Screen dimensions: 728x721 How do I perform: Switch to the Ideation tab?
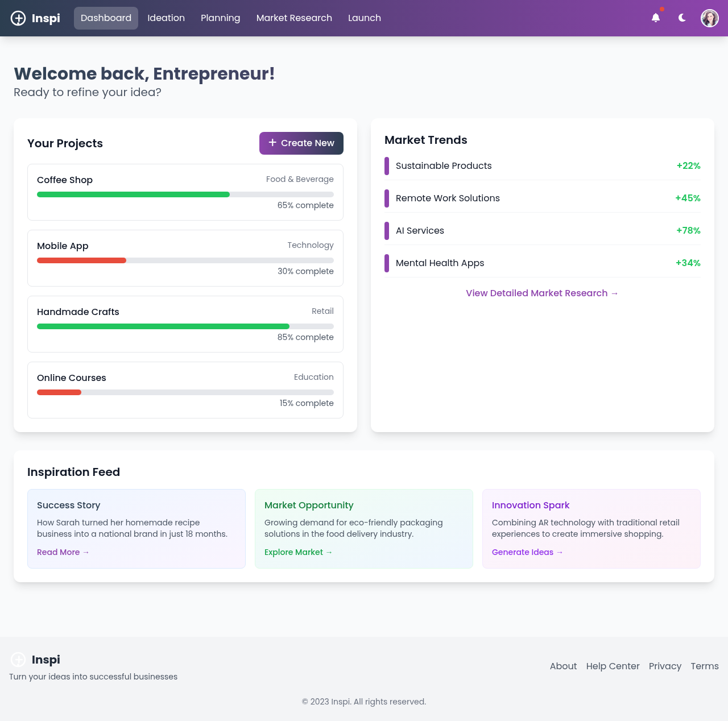pyautogui.click(x=166, y=18)
